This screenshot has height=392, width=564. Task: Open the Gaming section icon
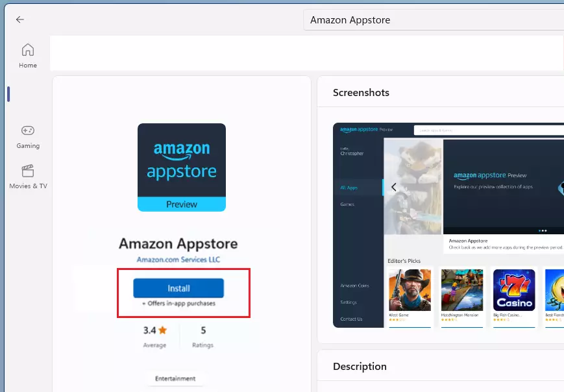28,130
